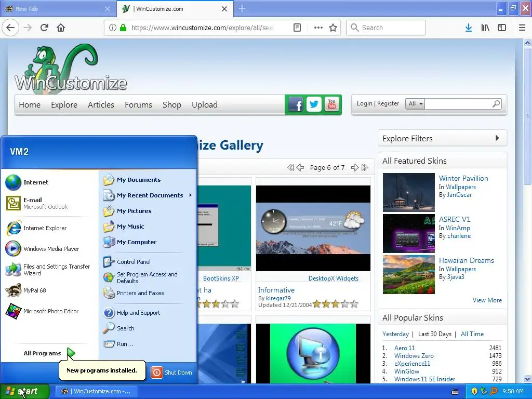
Task: Click the site search magnifier icon
Action: [x=496, y=104]
